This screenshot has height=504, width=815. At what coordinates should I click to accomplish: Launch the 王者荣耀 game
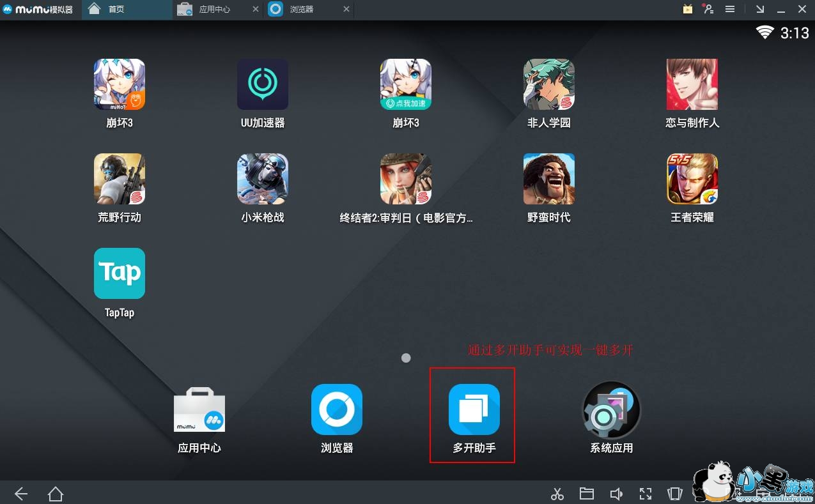tap(692, 179)
